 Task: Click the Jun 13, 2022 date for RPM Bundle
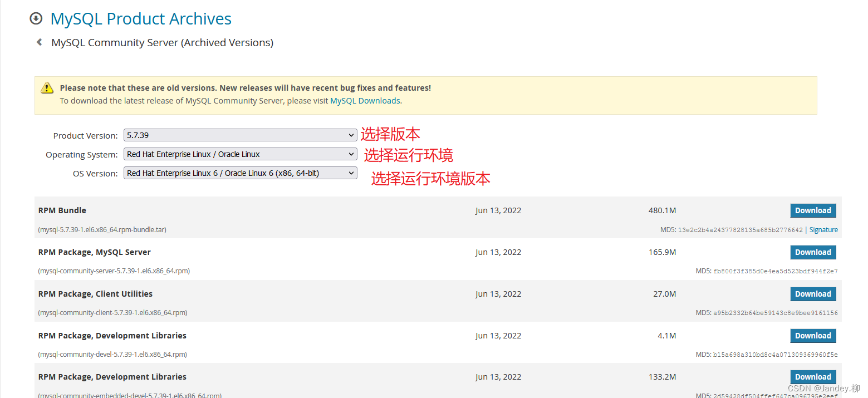point(498,210)
